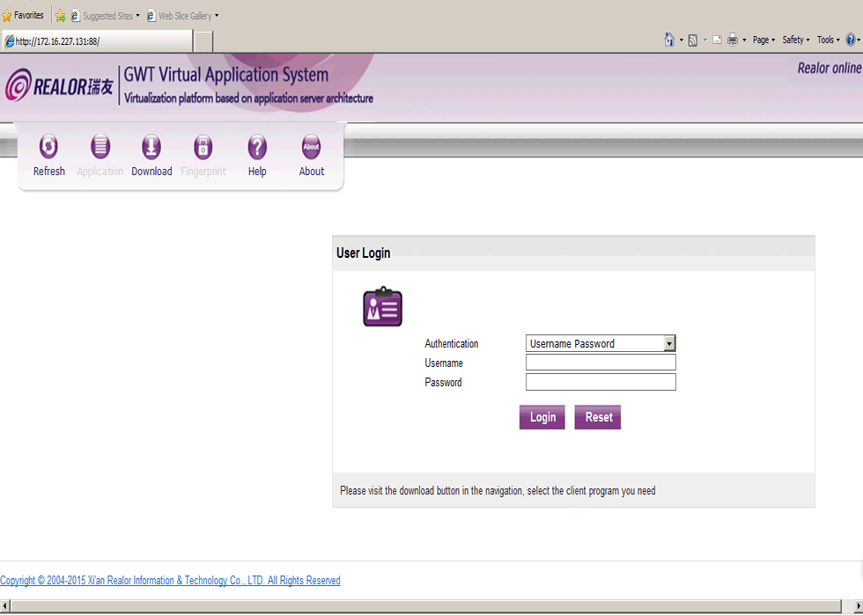This screenshot has height=616, width=863.
Task: Click the Favorites star button
Action: pyautogui.click(x=23, y=16)
